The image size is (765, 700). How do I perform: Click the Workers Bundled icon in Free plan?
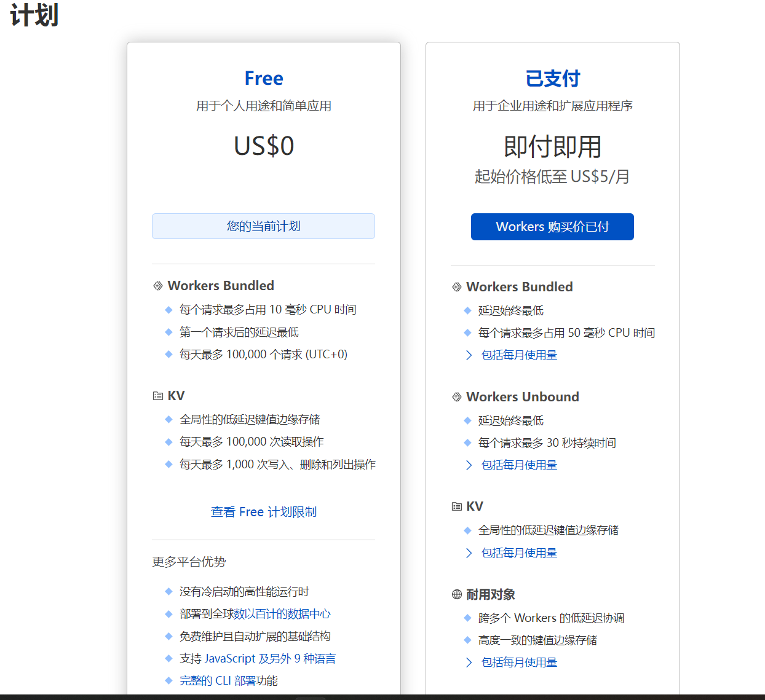coord(157,285)
